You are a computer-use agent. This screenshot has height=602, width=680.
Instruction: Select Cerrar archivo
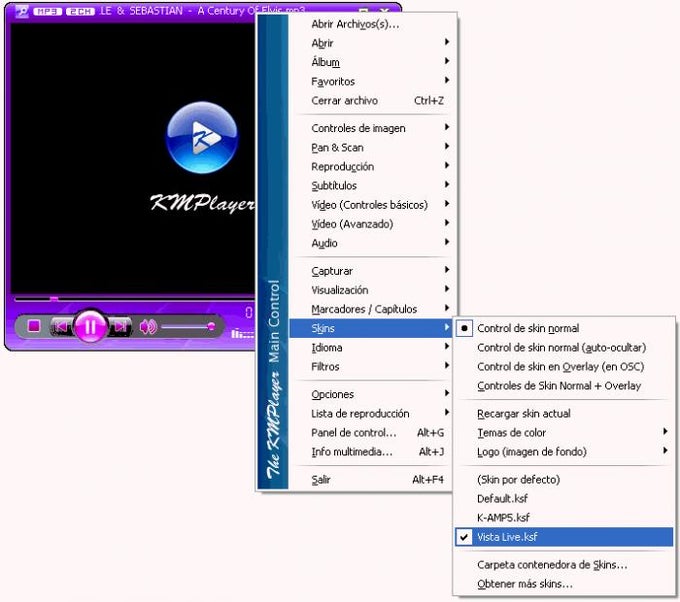tap(372, 100)
